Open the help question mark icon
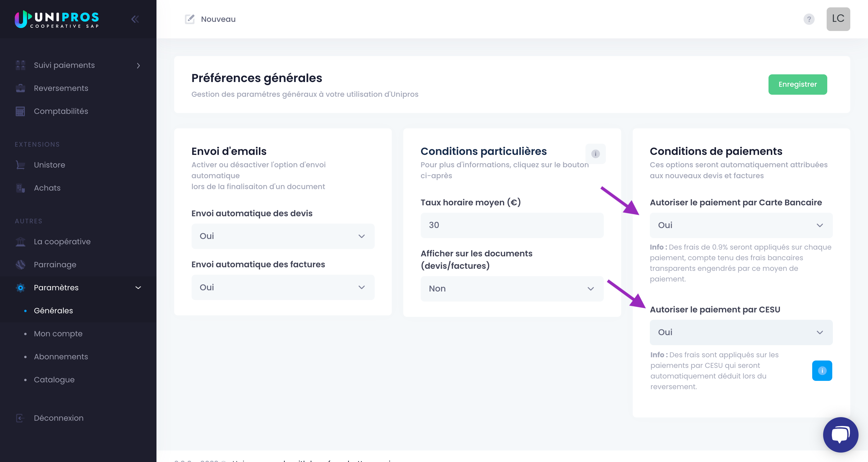The image size is (868, 462). tap(809, 19)
